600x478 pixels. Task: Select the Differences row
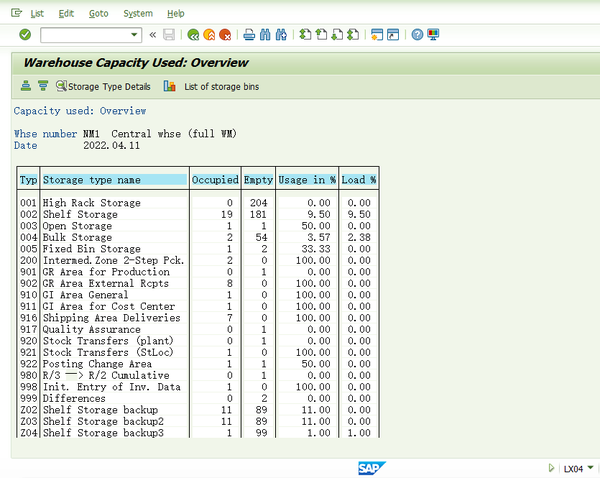198,398
